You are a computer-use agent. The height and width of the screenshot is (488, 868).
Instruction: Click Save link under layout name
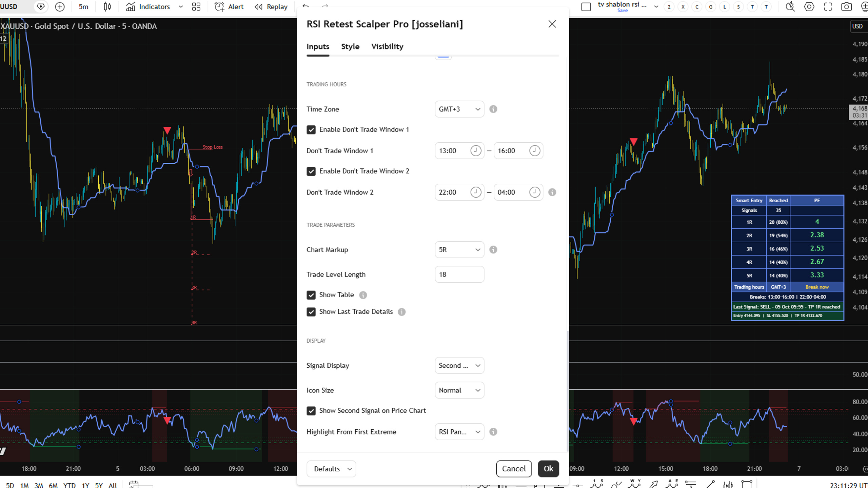click(623, 11)
